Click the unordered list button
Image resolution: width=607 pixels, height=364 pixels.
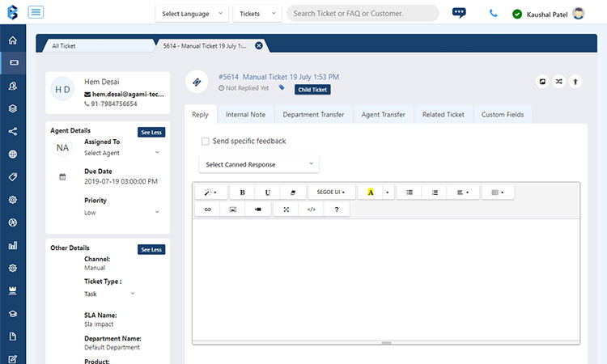point(410,193)
